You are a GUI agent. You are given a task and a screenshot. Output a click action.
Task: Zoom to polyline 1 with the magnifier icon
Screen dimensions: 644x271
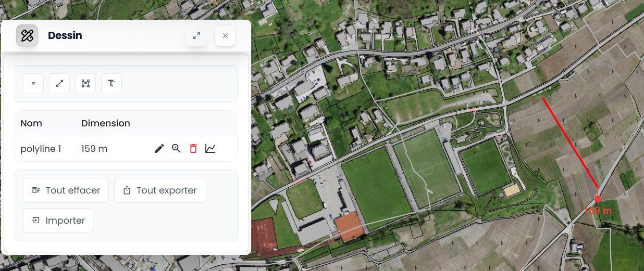pyautogui.click(x=176, y=149)
